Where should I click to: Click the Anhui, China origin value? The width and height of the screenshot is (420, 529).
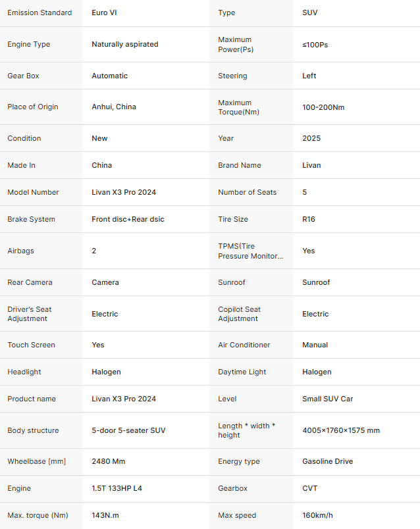(114, 107)
